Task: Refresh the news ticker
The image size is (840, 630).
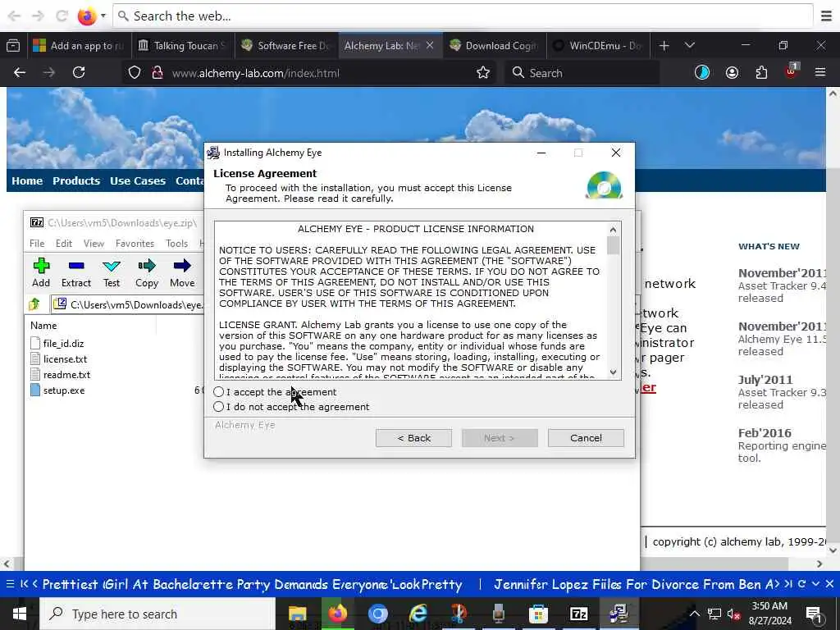Action: pos(802,584)
